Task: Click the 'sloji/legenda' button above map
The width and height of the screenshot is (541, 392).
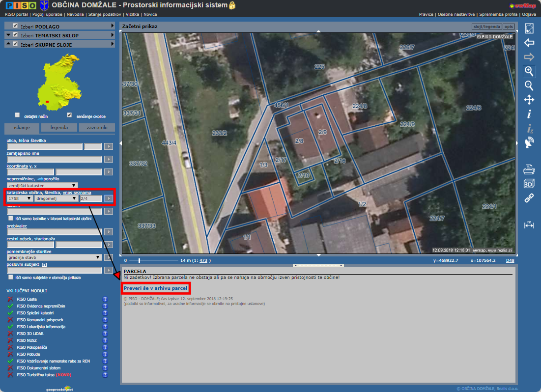Action: coord(486,26)
